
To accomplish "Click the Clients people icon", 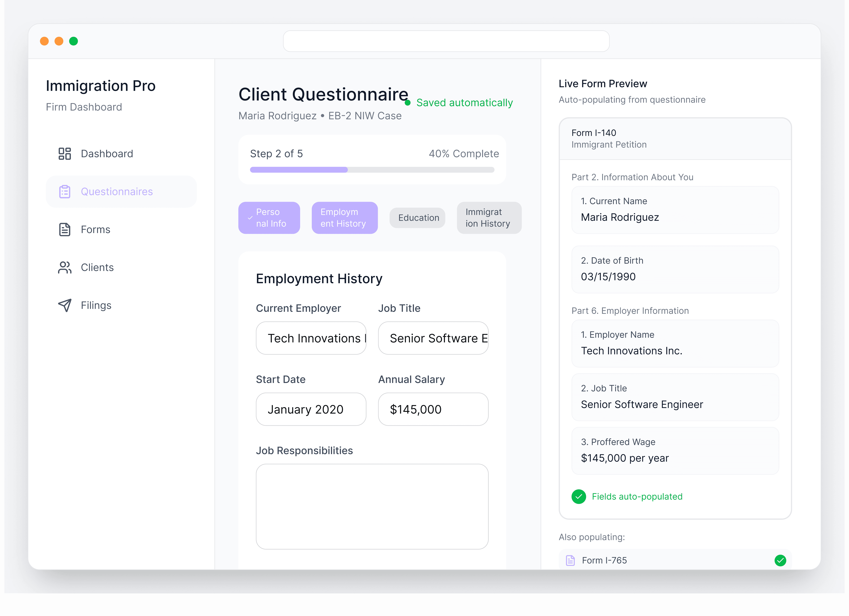I will 64,268.
